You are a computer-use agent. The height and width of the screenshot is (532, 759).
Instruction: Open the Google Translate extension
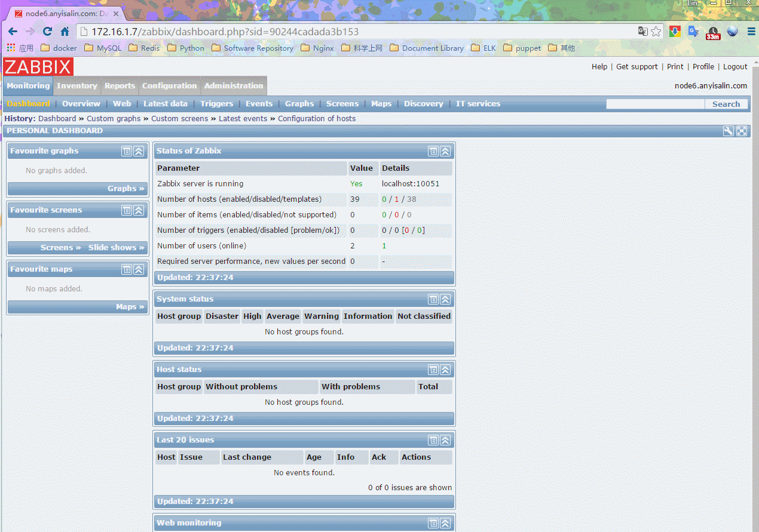693,32
